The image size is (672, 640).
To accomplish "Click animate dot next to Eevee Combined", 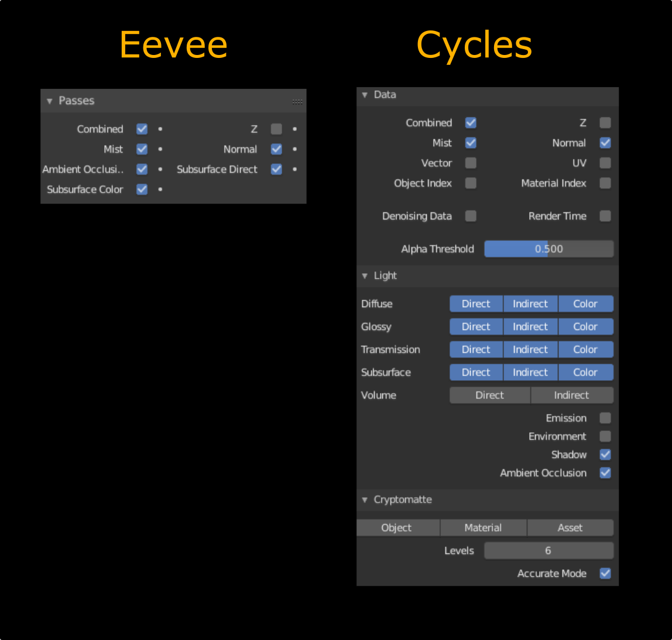I will (160, 129).
